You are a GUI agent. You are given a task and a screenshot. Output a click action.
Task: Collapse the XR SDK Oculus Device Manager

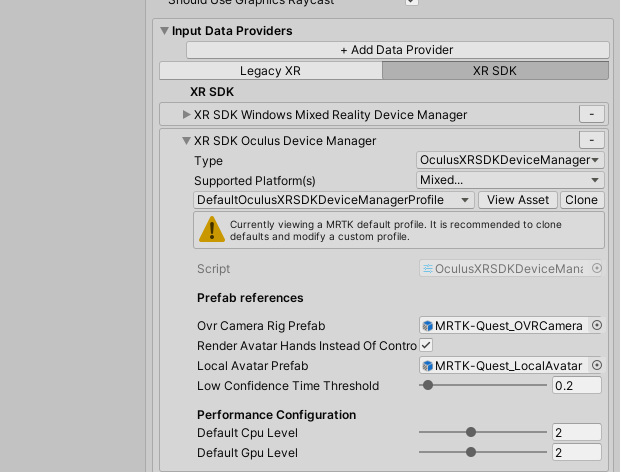click(186, 141)
